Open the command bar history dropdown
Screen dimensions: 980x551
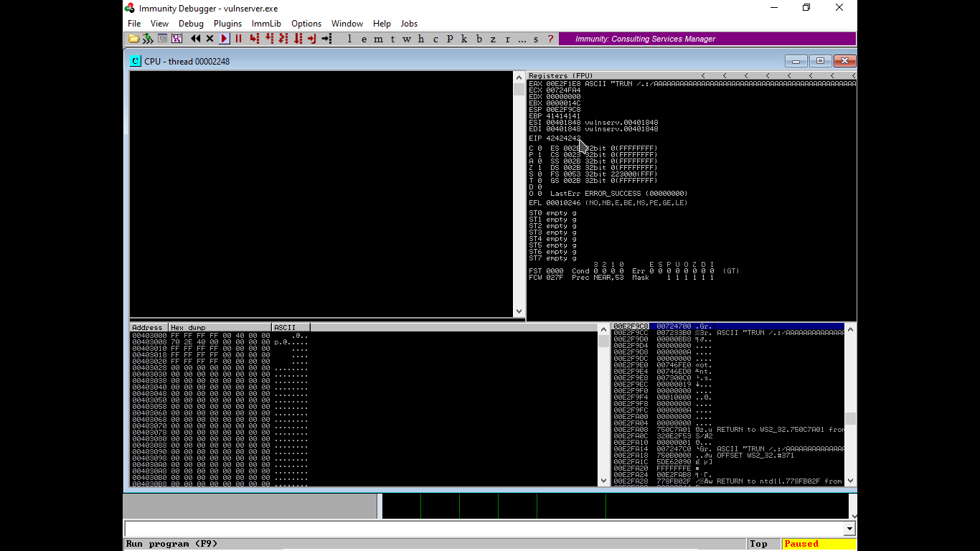pyautogui.click(x=850, y=529)
